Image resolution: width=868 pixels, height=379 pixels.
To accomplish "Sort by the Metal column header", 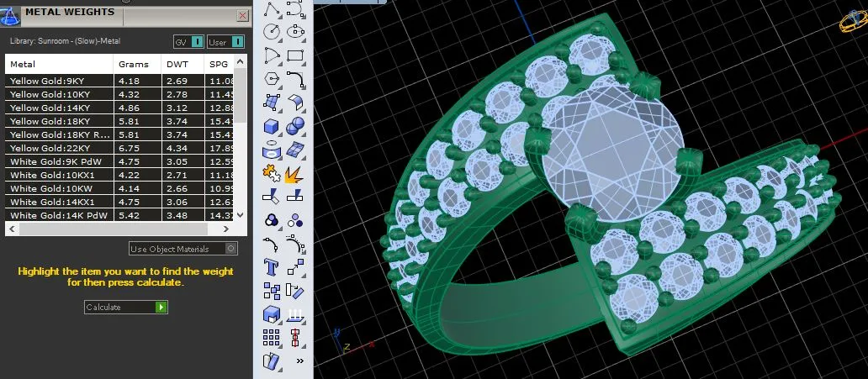I will click(59, 64).
